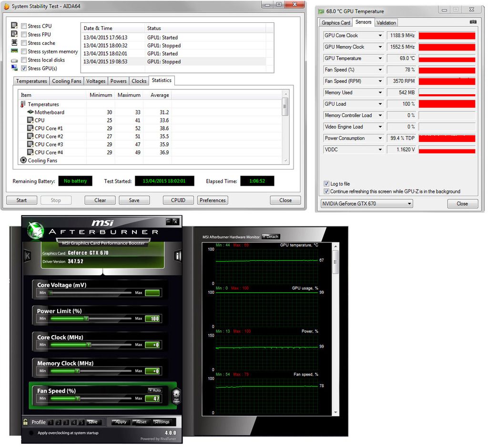Click the User Define fan icon
Image resolution: width=488 pixels, height=448 pixels.
176,396
